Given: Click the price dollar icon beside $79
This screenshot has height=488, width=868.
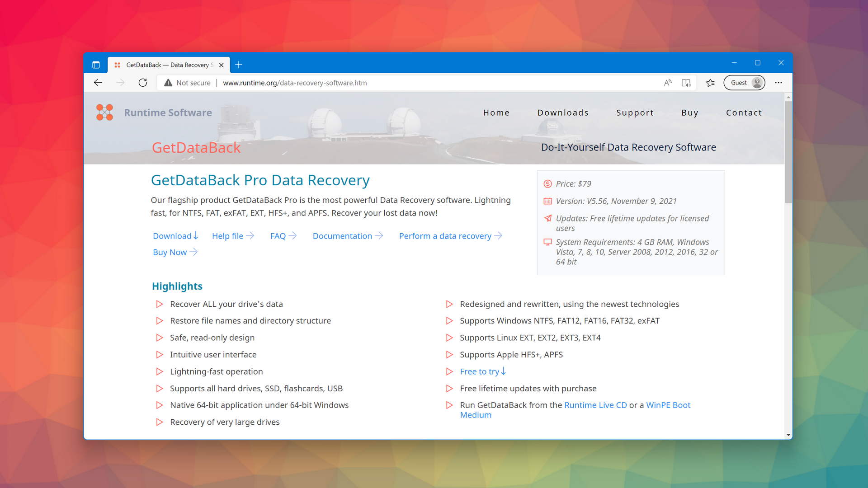Looking at the screenshot, I should pos(548,184).
